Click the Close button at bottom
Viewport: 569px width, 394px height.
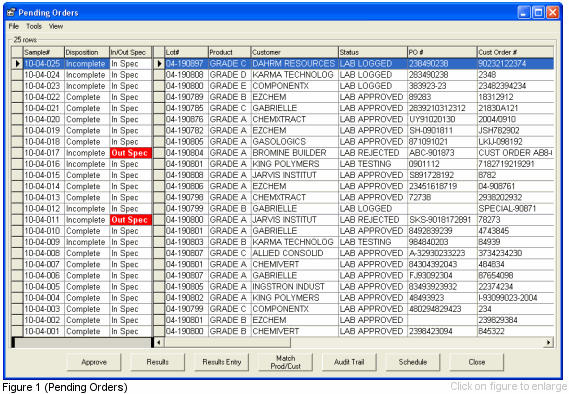(x=476, y=362)
